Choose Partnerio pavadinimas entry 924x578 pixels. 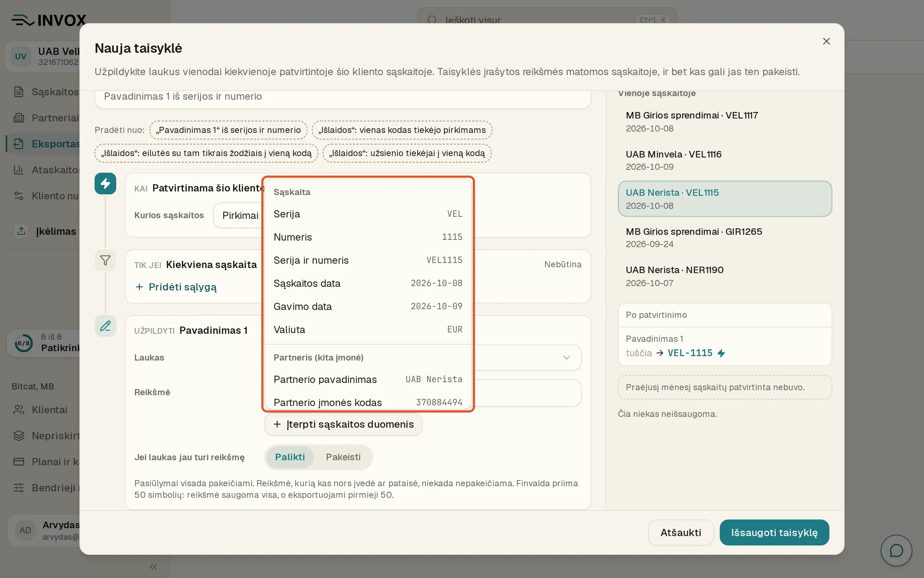[x=368, y=379]
